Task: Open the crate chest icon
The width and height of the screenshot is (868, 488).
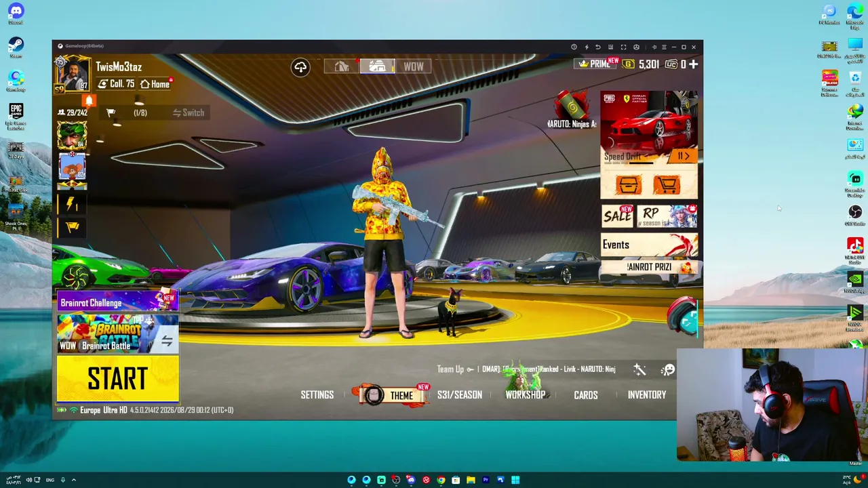Action: point(628,184)
